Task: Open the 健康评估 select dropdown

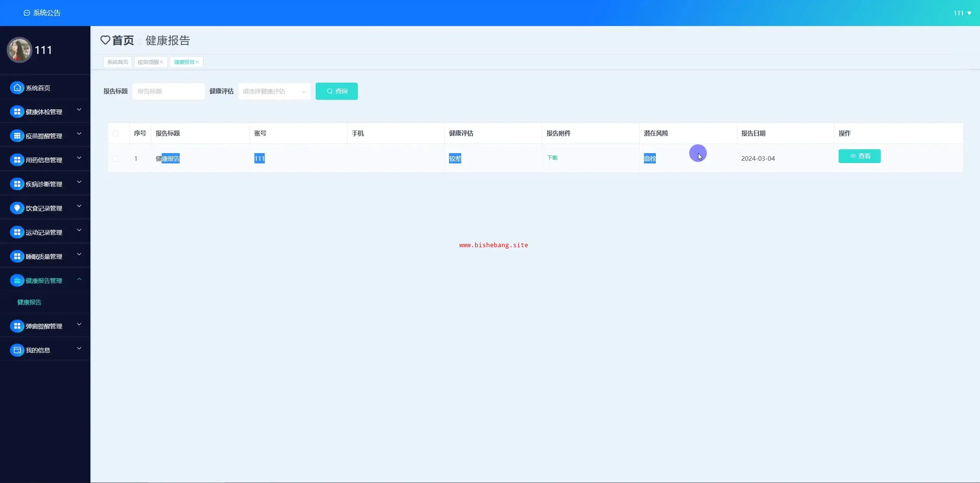Action: click(x=274, y=91)
